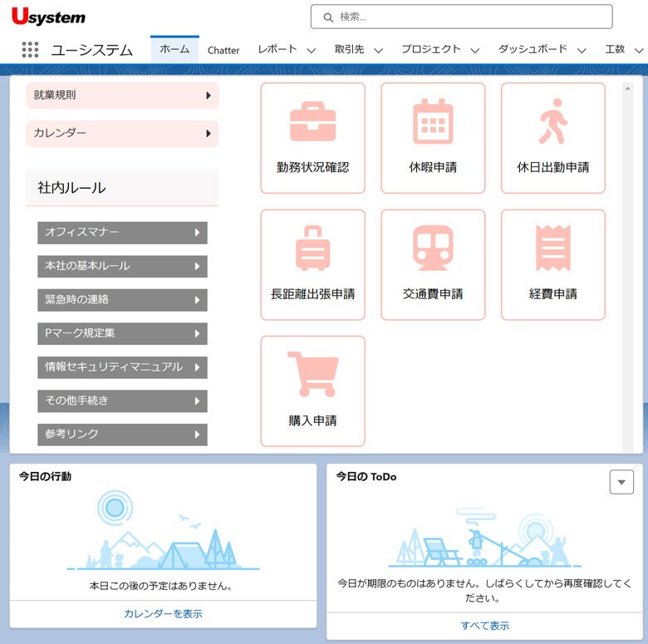Expand the カレンダー item
Screen dimensions: 648x644
(122, 134)
